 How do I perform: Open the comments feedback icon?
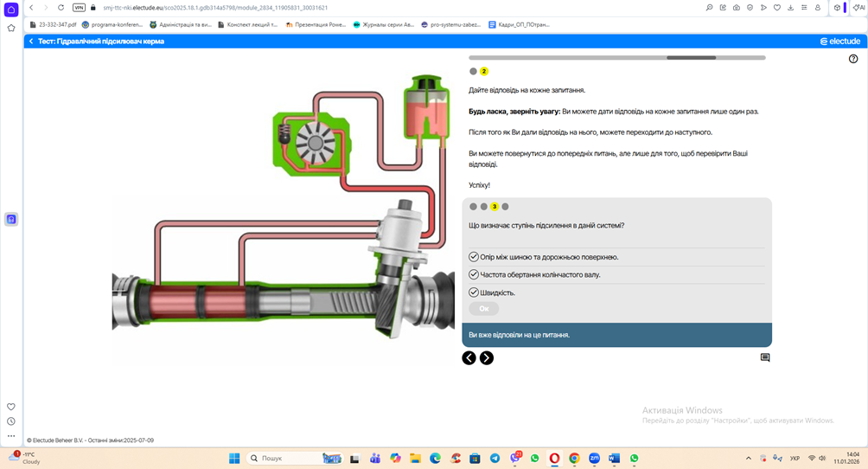[765, 357]
